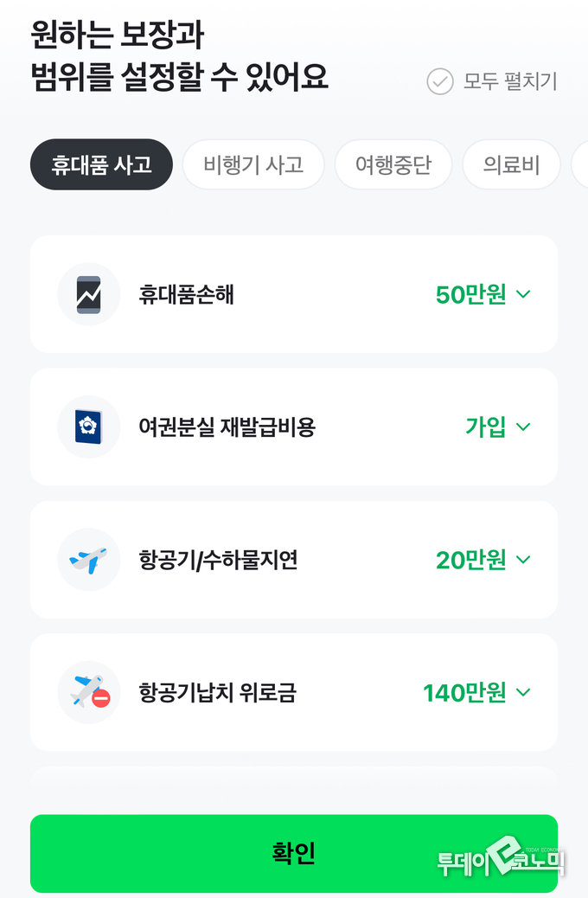Expand the 휴대품손해 50만원 chevron
This screenshot has height=898, width=588.
[x=523, y=294]
